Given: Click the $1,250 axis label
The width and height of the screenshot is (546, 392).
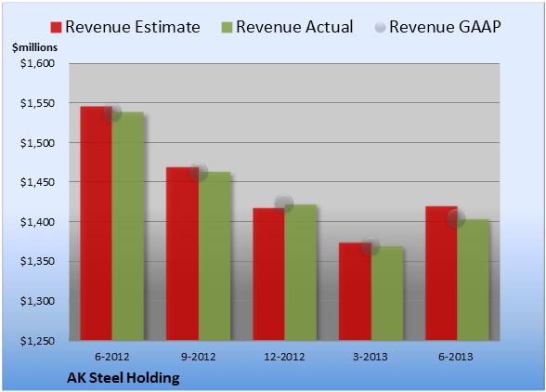Looking at the screenshot, I should [x=37, y=341].
